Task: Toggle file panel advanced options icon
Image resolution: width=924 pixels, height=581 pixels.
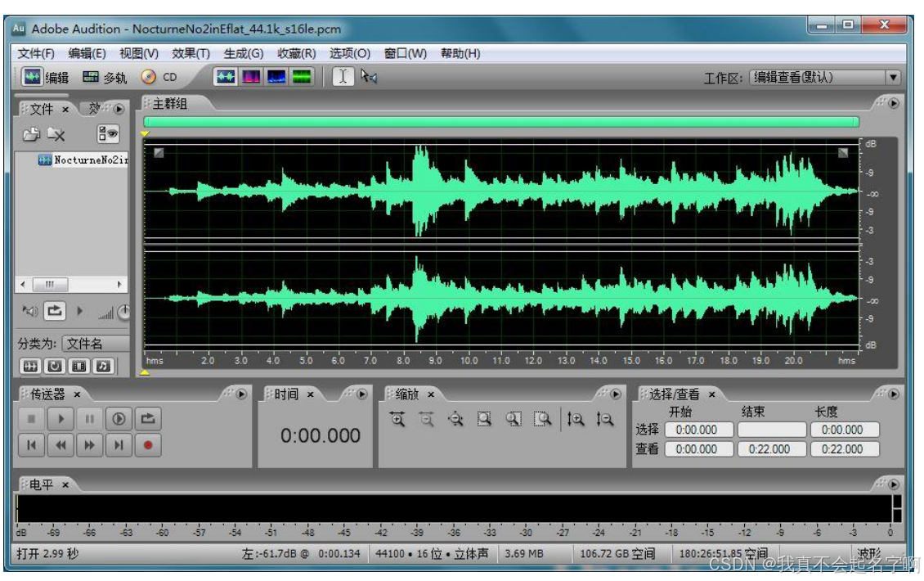Action: click(x=108, y=134)
